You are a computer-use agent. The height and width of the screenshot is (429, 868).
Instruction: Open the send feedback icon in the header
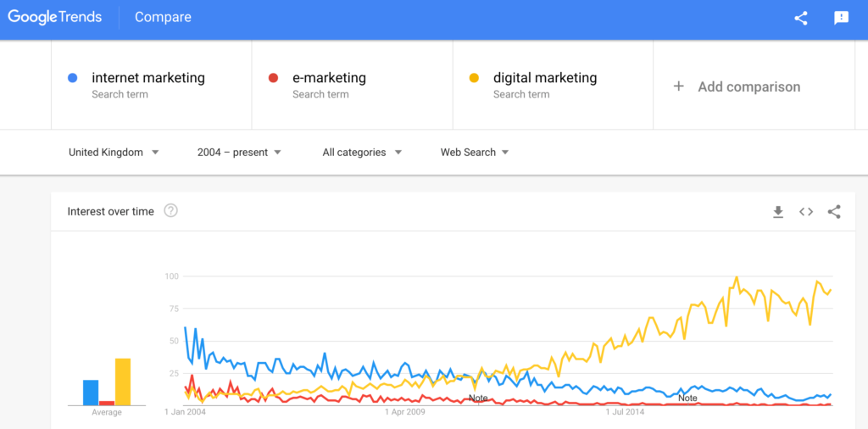pyautogui.click(x=841, y=18)
